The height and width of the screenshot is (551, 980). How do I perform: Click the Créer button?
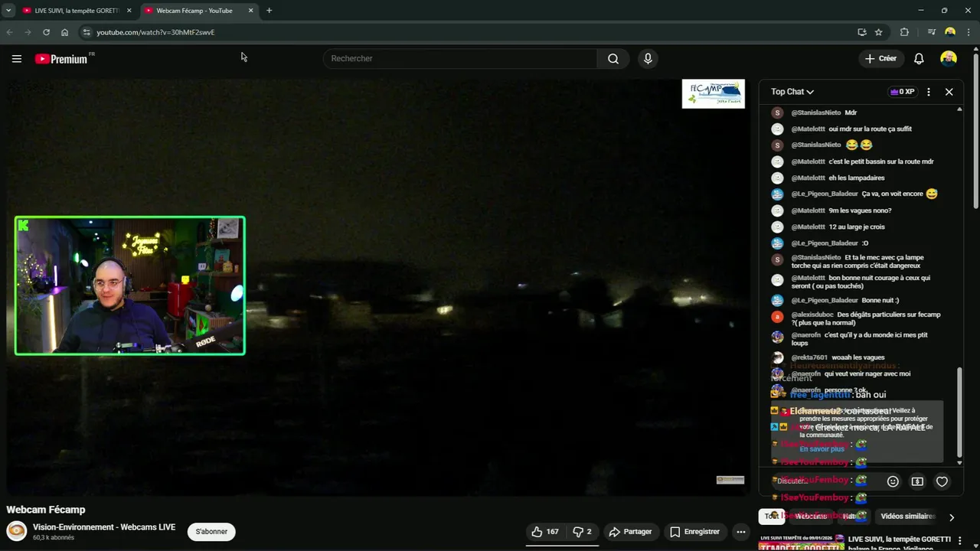pyautogui.click(x=880, y=59)
